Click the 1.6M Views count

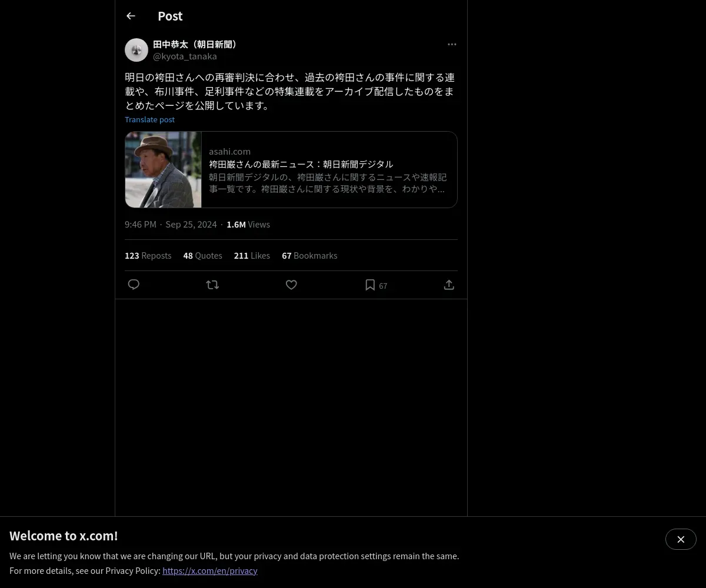click(248, 224)
